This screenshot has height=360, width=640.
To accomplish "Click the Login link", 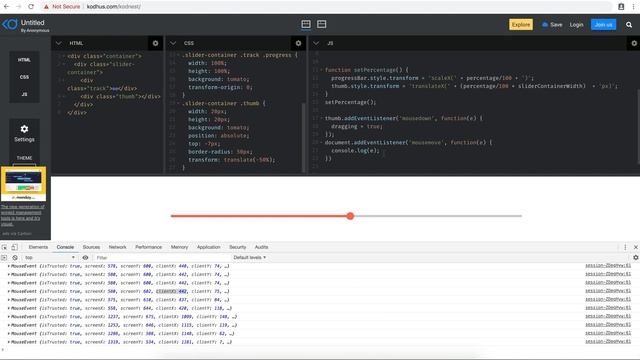I will coord(576,25).
